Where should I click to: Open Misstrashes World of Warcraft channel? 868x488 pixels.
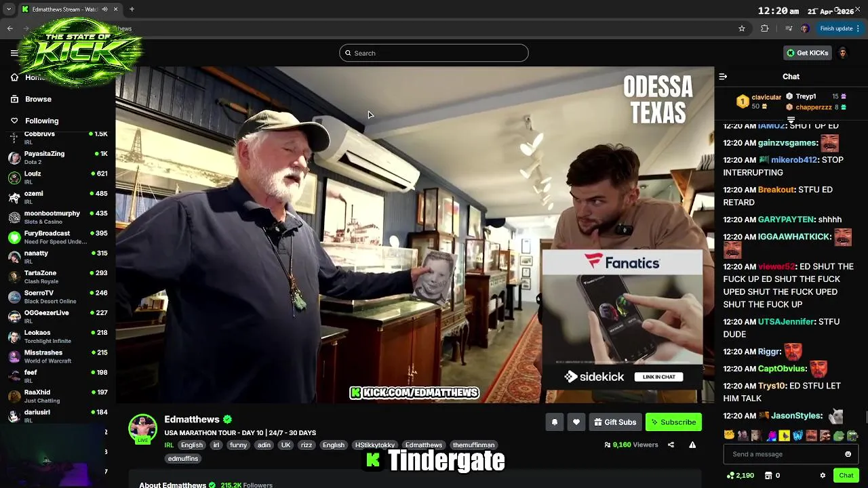58,357
